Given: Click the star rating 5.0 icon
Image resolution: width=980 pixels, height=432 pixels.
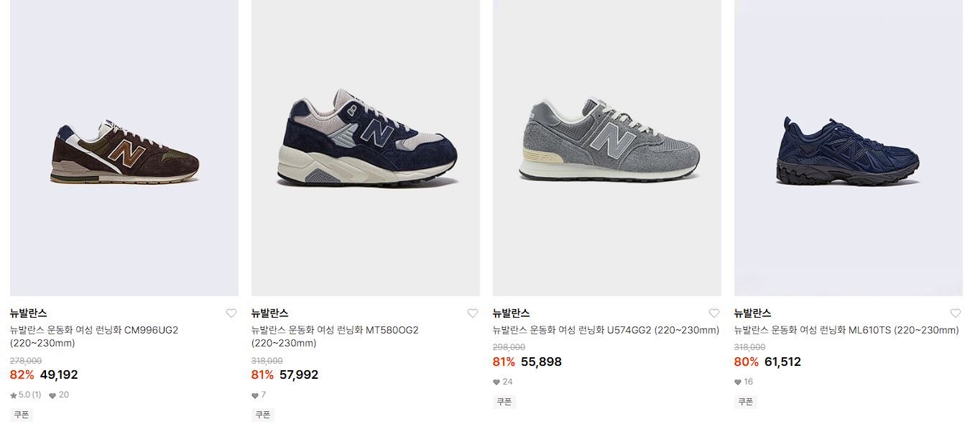Looking at the screenshot, I should (14, 395).
